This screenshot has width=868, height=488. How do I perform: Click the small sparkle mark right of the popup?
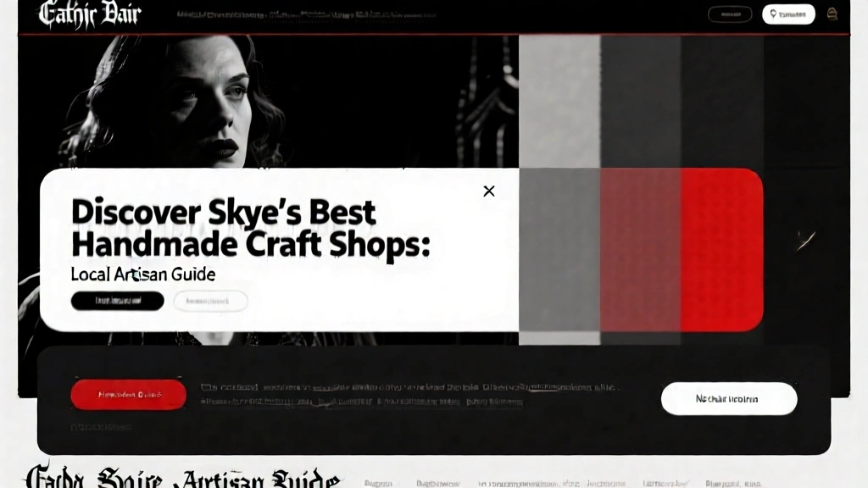point(805,241)
